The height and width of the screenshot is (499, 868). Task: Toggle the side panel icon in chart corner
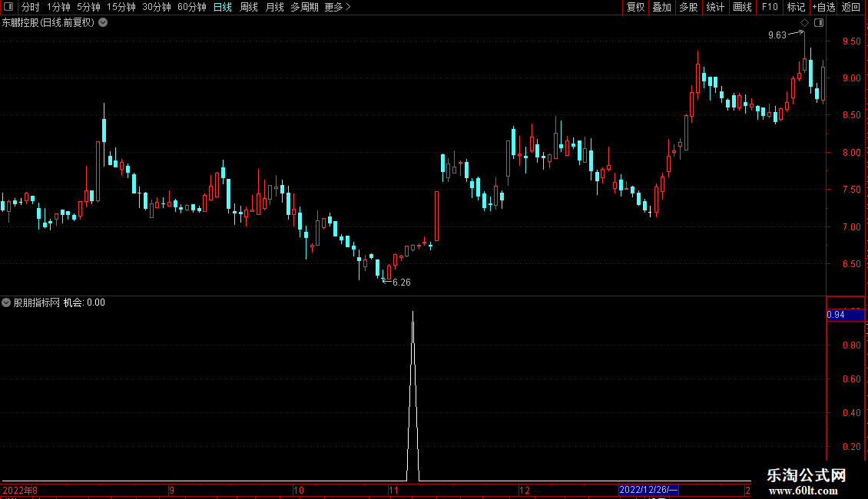pyautogui.click(x=819, y=23)
